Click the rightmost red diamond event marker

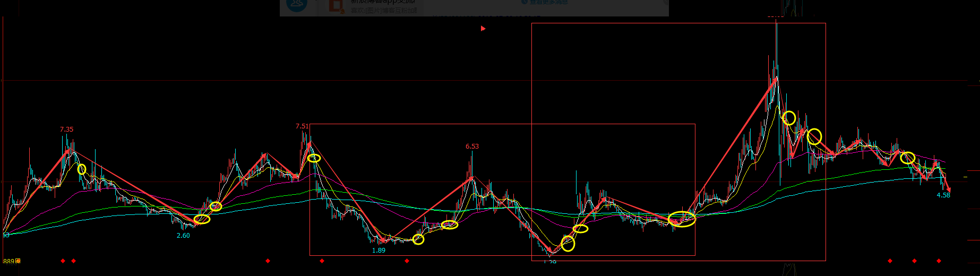(939, 261)
